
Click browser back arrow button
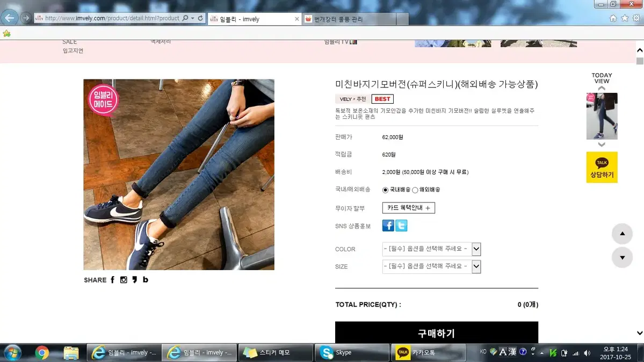9,18
